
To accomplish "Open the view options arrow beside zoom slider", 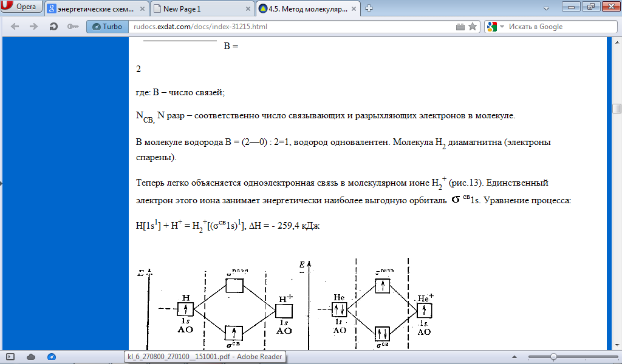I will [x=514, y=357].
